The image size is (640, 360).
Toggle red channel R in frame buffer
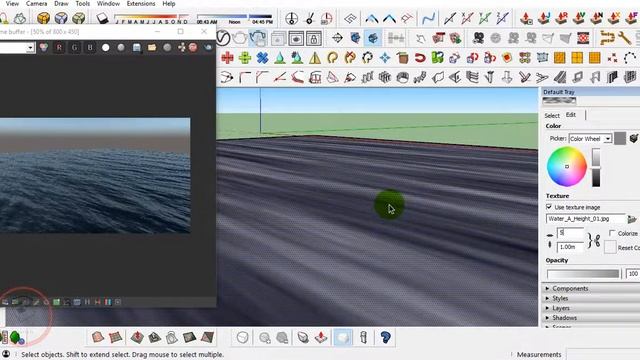pos(59,48)
